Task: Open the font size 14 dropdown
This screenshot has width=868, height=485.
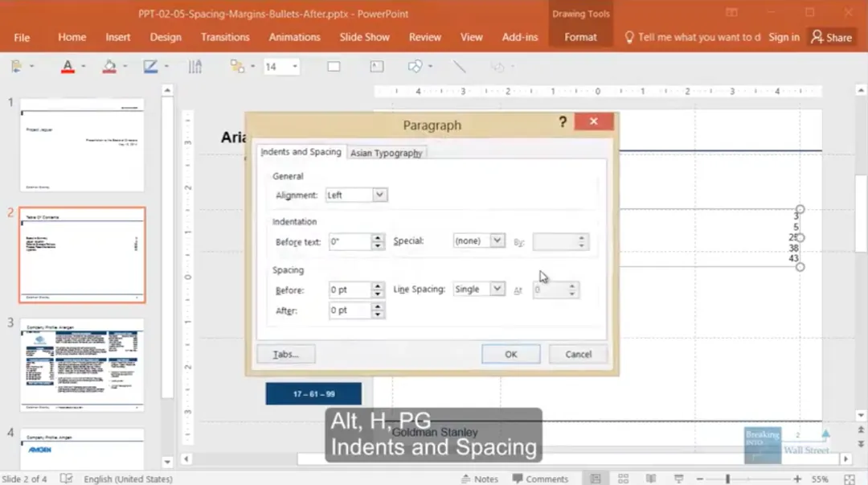Action: (294, 67)
